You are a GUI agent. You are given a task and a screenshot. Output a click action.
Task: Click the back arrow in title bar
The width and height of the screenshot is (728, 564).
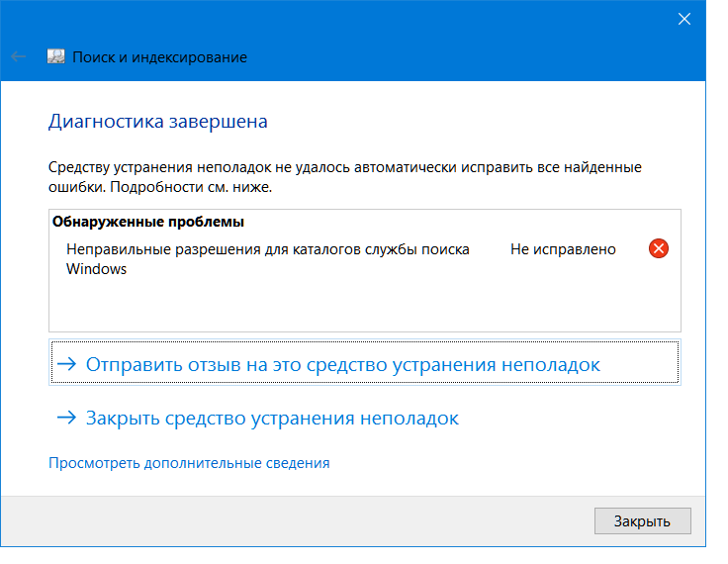pos(19,57)
